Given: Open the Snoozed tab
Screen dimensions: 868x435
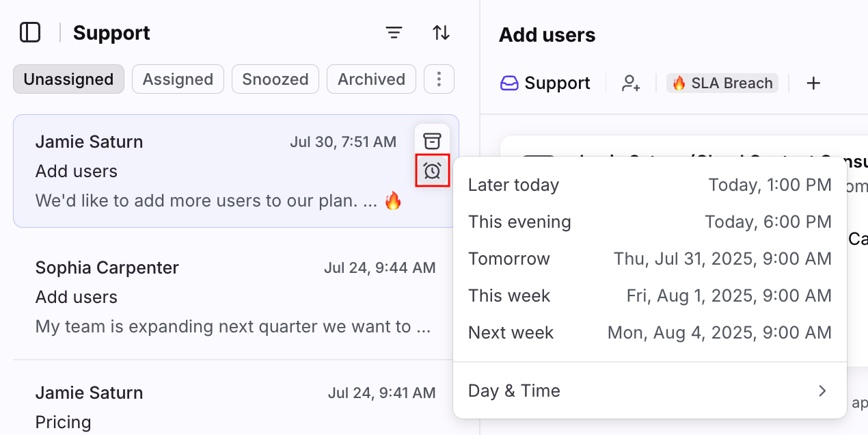Looking at the screenshot, I should 275,79.
